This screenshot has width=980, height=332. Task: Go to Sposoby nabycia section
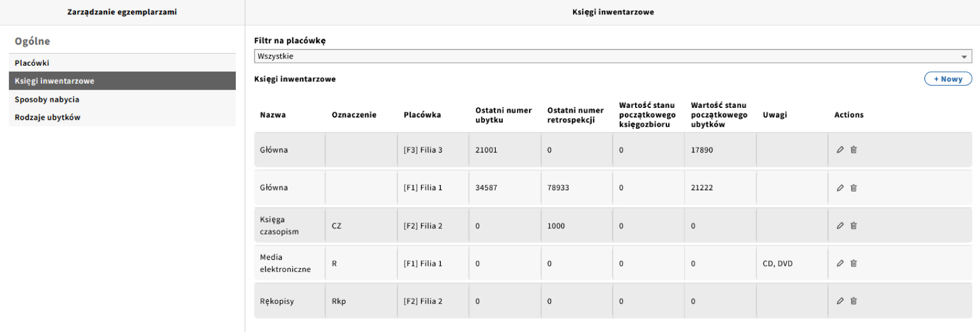point(47,99)
